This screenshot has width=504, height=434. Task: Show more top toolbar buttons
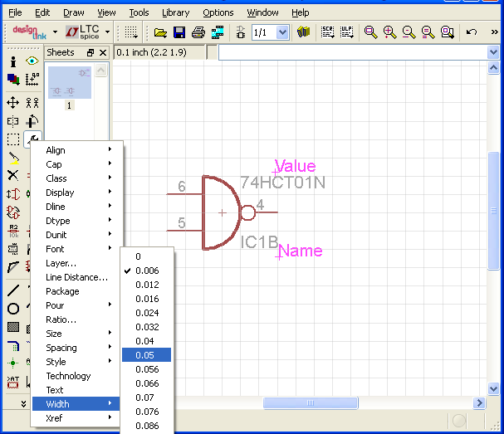click(x=494, y=32)
